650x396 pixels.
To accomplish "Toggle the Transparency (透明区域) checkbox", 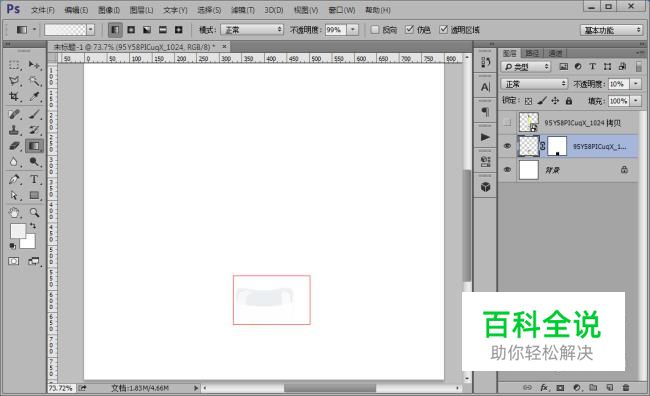I will pos(444,29).
